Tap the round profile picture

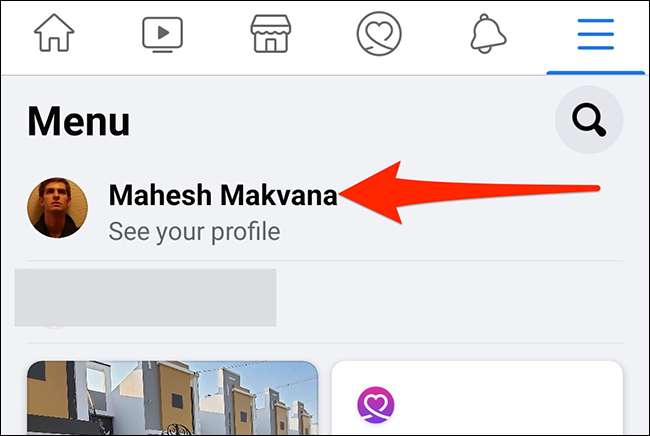coord(58,208)
